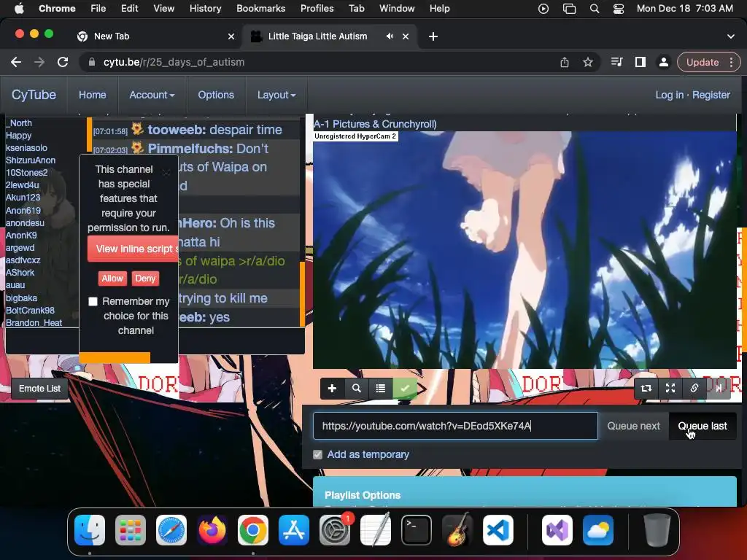Open the Chrome profile avatar icon
The height and width of the screenshot is (560, 747).
pos(664,62)
